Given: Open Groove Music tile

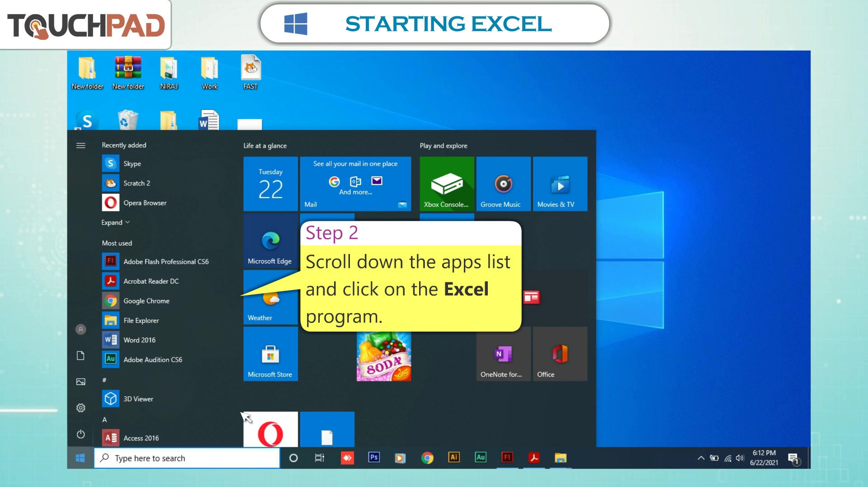Looking at the screenshot, I should (503, 184).
